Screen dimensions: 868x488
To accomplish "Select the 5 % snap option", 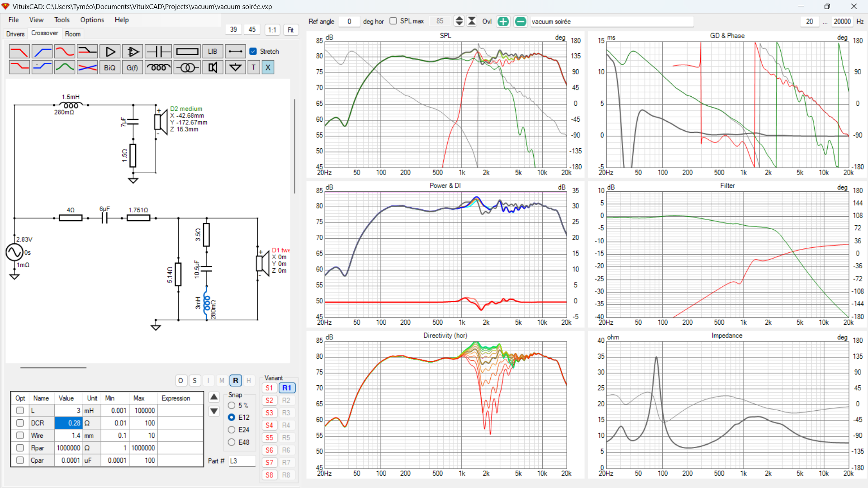I will pos(232,405).
